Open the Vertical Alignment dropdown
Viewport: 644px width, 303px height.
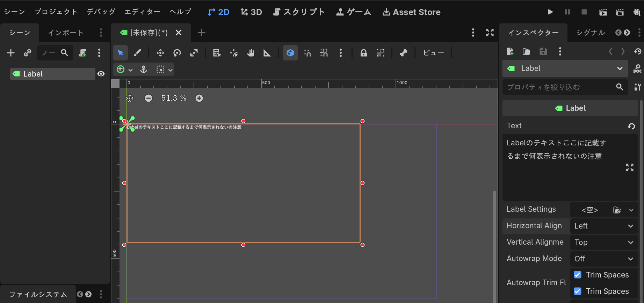click(x=604, y=242)
